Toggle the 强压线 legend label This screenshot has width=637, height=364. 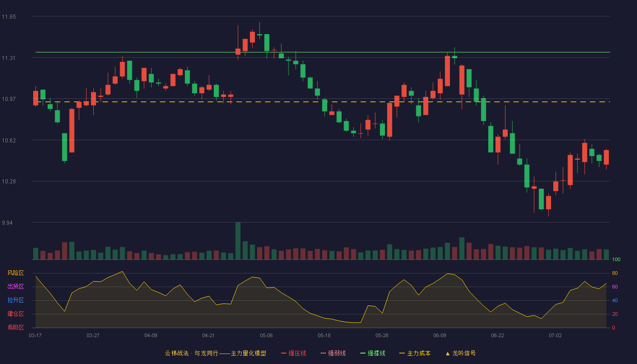coord(298,354)
